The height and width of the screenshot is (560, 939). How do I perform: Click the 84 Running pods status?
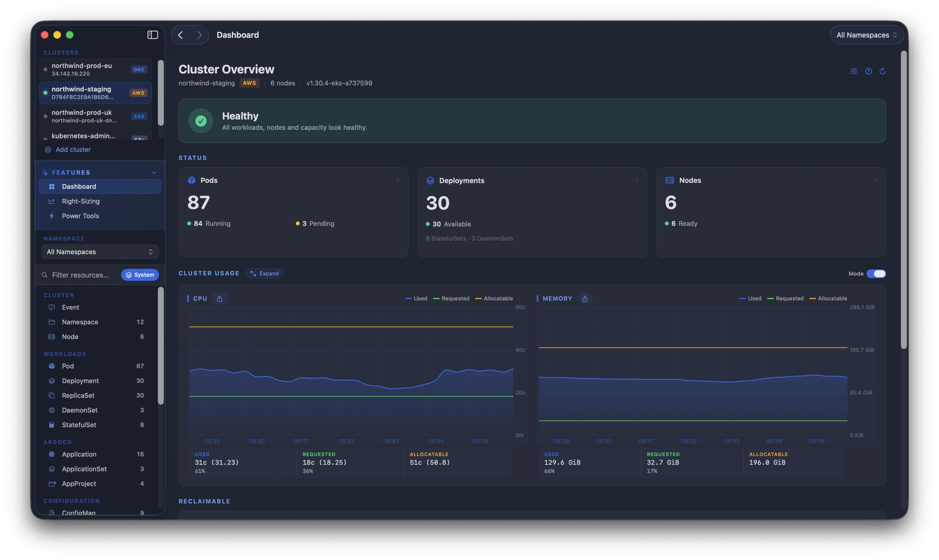pyautogui.click(x=209, y=223)
